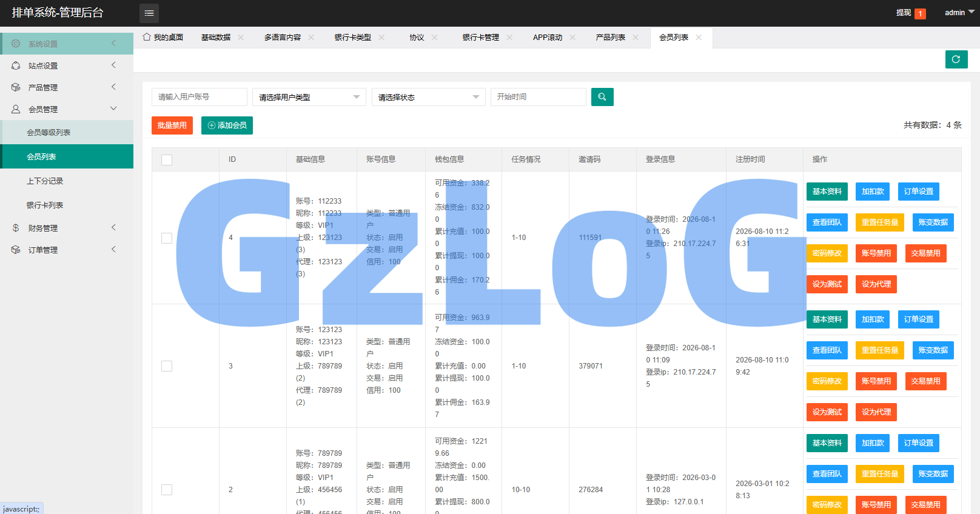Expand the admin user menu
The image size is (980, 514).
coord(959,13)
